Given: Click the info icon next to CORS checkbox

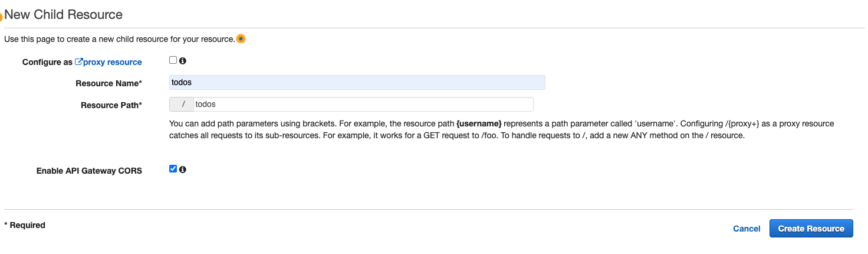Looking at the screenshot, I should pos(183,170).
